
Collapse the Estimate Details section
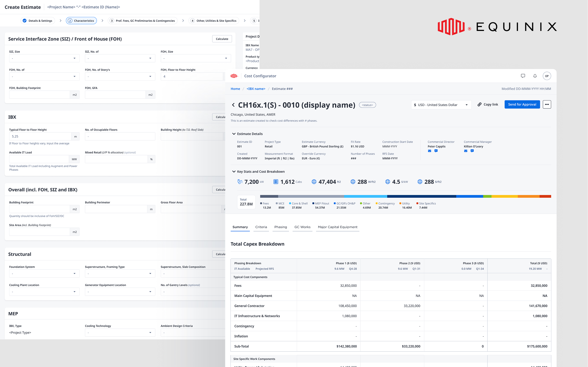[x=234, y=134]
